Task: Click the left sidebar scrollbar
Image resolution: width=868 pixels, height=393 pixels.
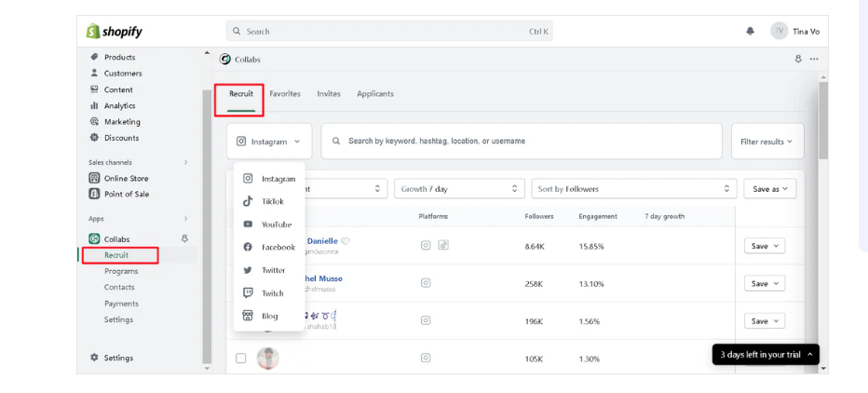Action: [207, 226]
